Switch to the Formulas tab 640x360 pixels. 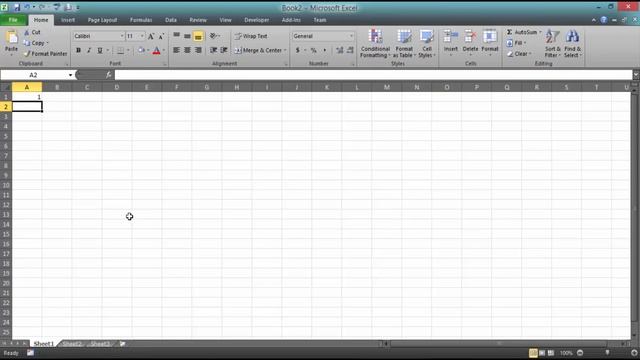(x=141, y=20)
